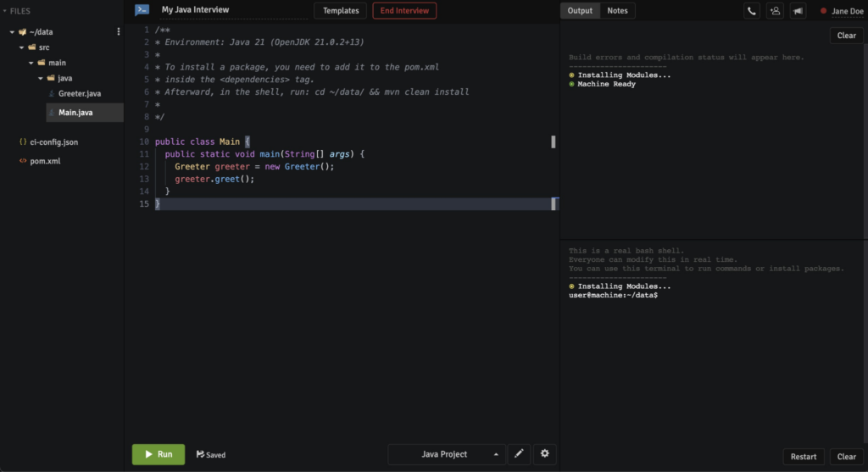Open editor settings with the gear icon

[545, 453]
